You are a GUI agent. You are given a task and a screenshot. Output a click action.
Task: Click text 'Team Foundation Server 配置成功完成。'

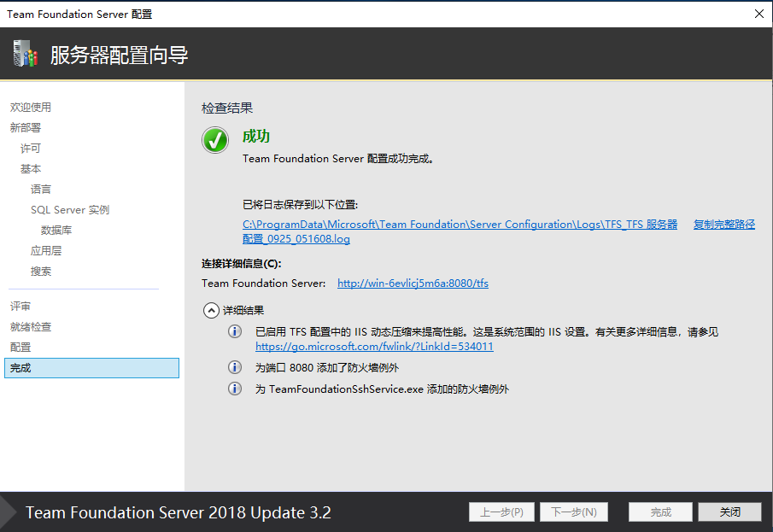pos(337,159)
